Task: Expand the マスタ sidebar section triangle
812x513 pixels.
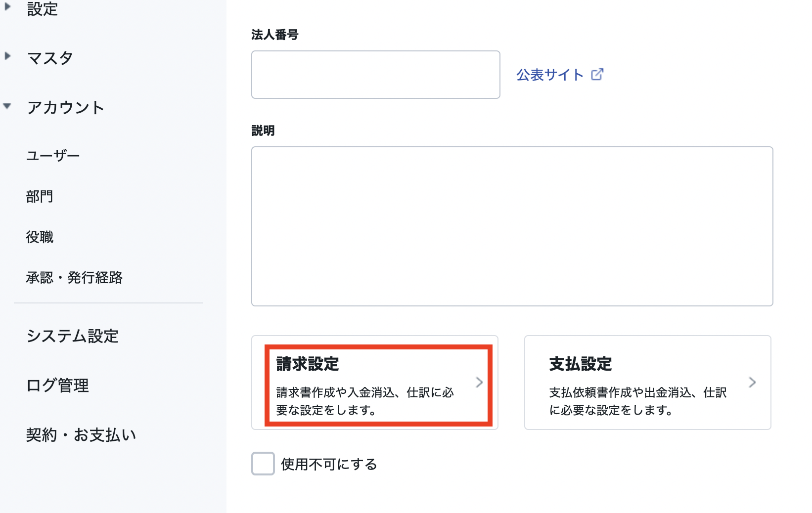Action: [7, 56]
